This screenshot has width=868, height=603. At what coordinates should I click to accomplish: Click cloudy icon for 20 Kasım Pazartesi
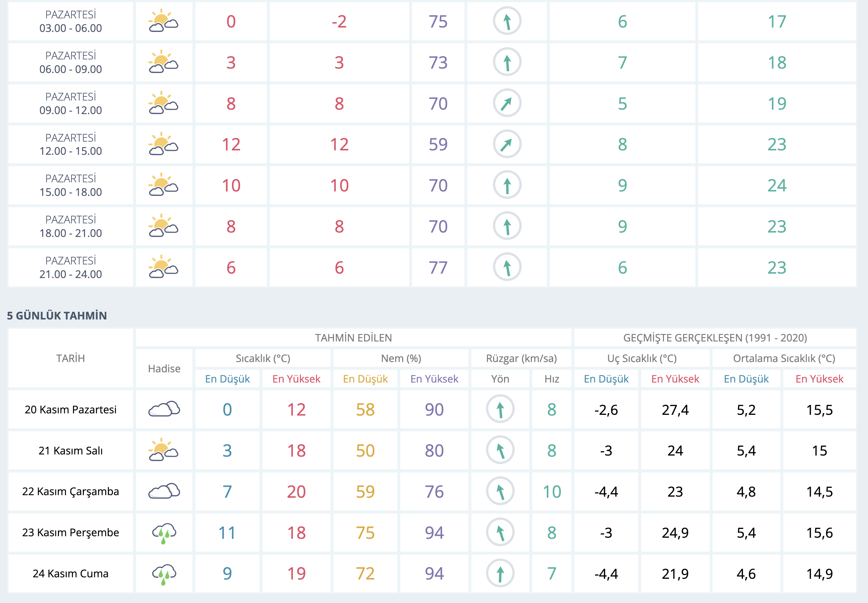click(x=164, y=410)
